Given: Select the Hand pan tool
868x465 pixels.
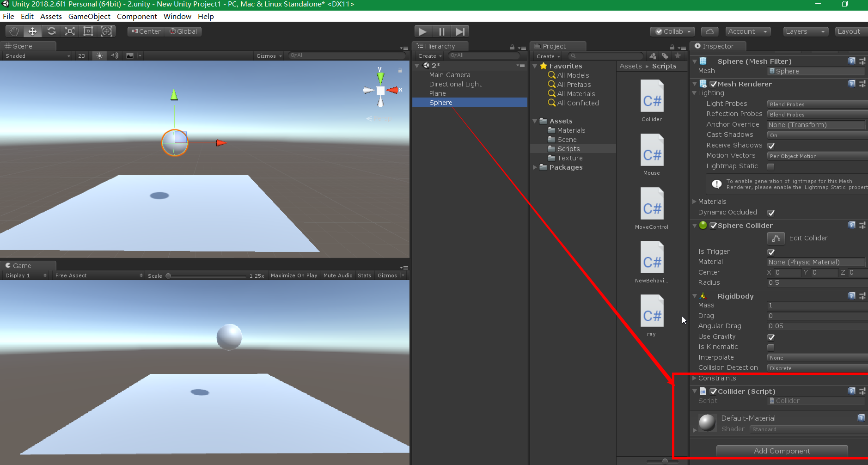Looking at the screenshot, I should (x=13, y=31).
